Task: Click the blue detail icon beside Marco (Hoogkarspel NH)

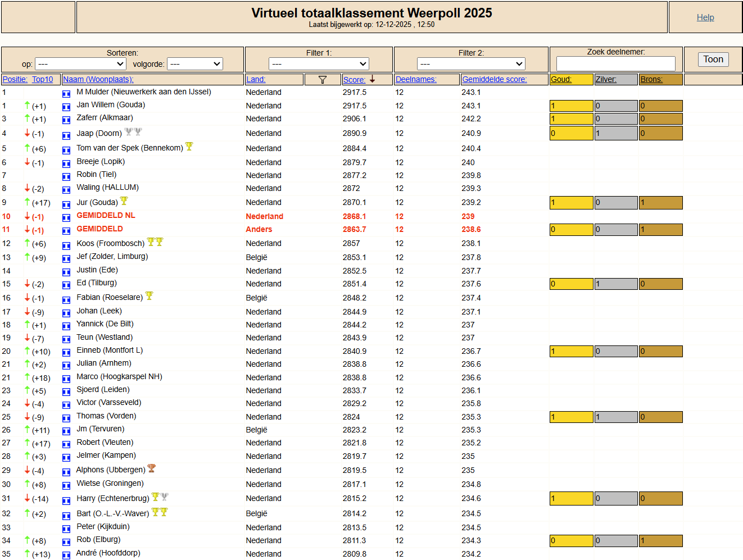Action: pyautogui.click(x=66, y=379)
